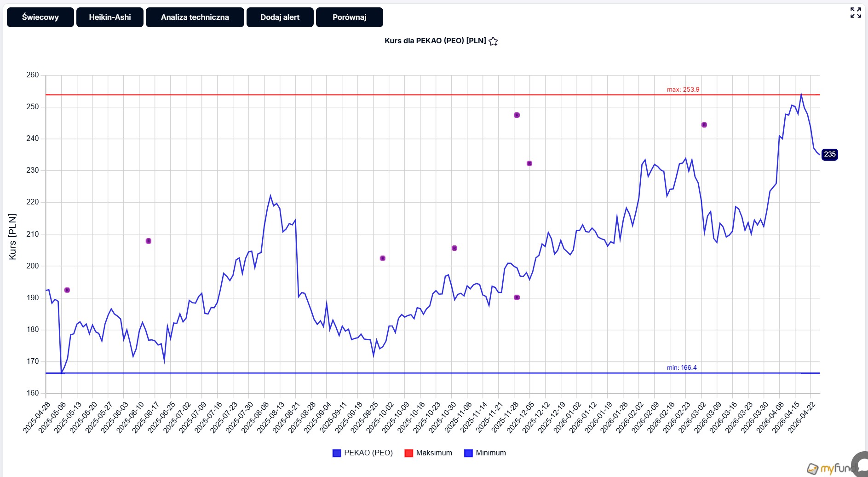Click the 190 value on the price axis
Viewport: 868px width, 477px height.
click(33, 298)
